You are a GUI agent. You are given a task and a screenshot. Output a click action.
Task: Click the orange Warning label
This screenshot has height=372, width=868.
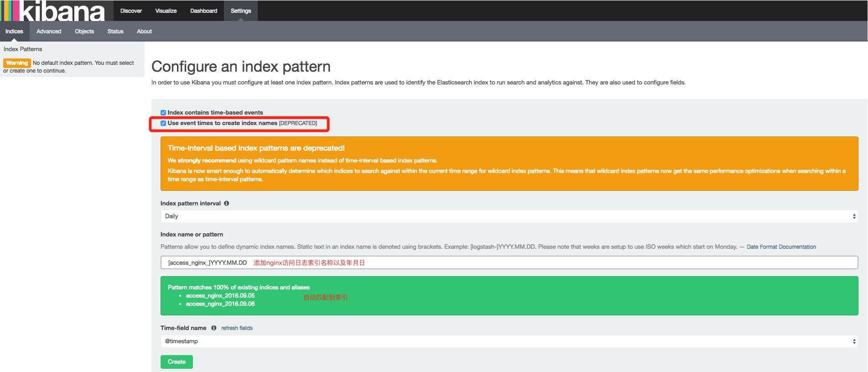click(x=17, y=63)
